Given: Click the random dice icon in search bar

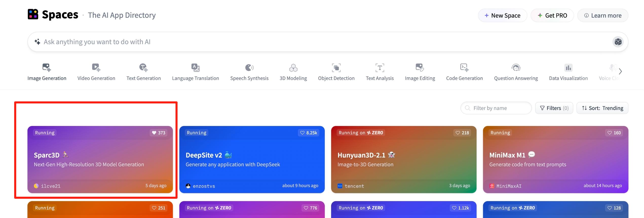Looking at the screenshot, I should 618,42.
